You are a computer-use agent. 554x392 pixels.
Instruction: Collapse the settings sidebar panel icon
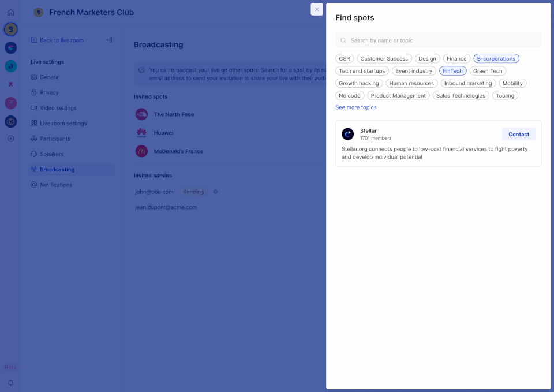109,40
